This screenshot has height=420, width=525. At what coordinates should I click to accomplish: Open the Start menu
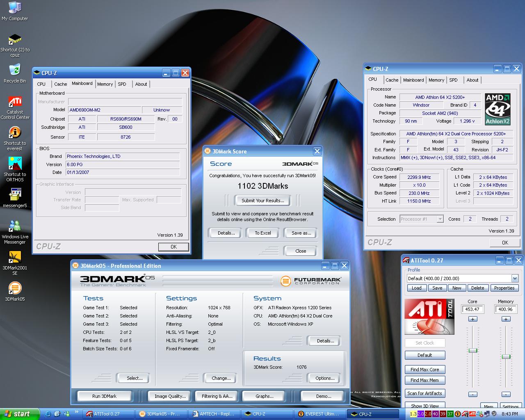point(20,414)
